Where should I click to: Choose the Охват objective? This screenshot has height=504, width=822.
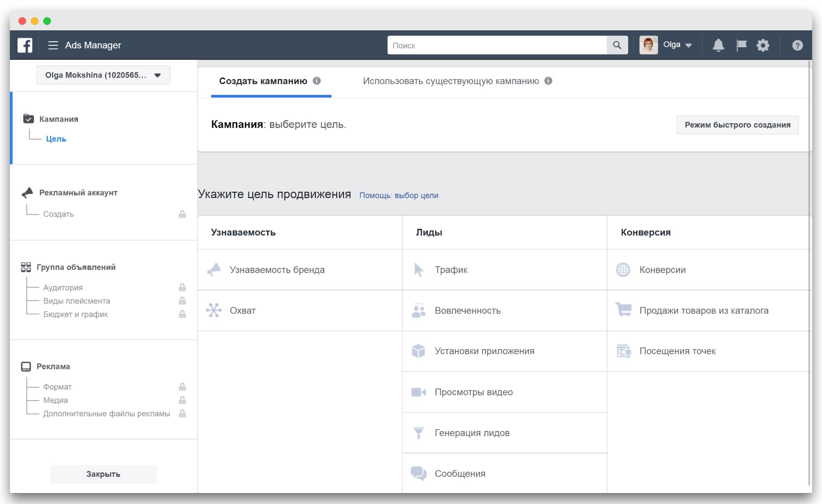pyautogui.click(x=300, y=311)
